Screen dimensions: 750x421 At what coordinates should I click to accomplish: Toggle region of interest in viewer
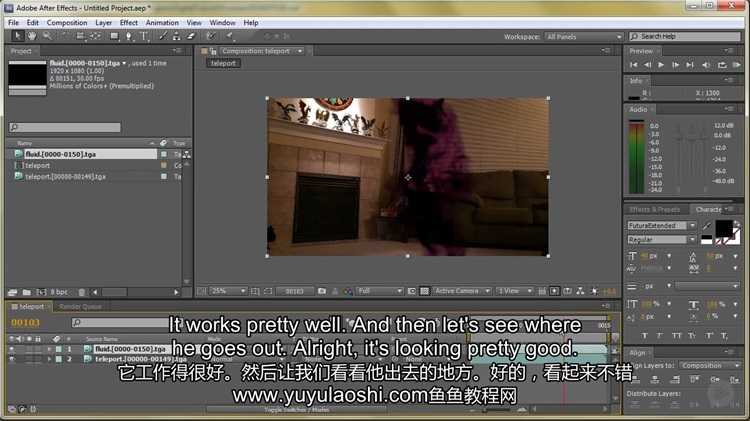pyautogui.click(x=411, y=291)
